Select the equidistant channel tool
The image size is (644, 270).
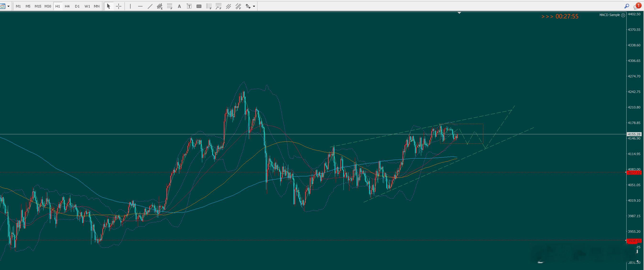coord(159,6)
